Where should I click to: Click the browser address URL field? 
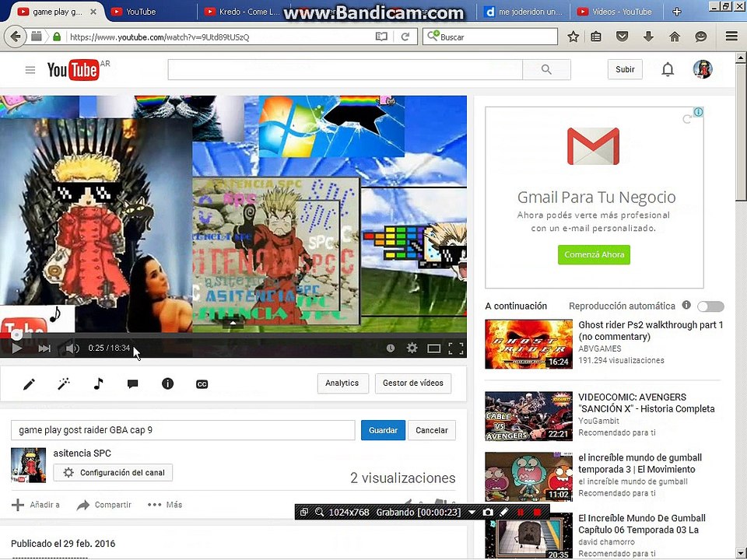pyautogui.click(x=219, y=37)
